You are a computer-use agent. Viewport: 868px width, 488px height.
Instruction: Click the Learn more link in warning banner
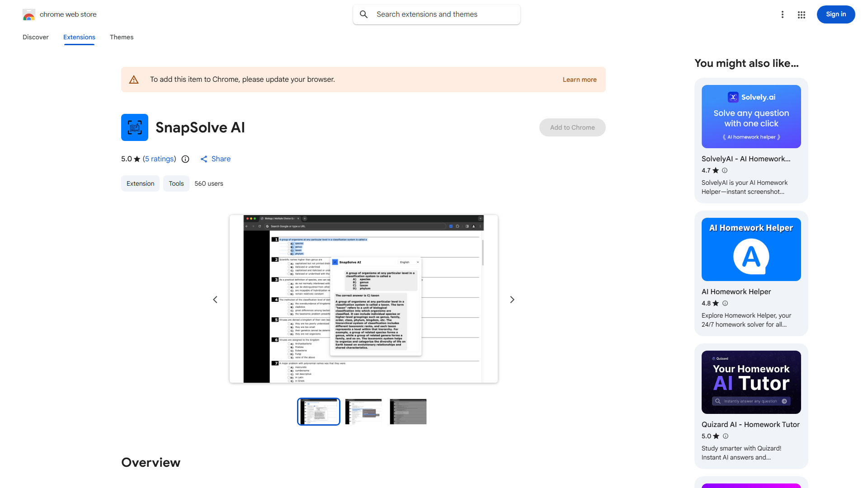580,80
